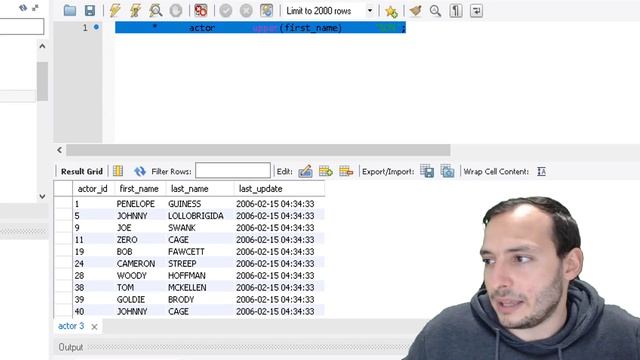Toggle stop-on-error red icon

(x=200, y=11)
